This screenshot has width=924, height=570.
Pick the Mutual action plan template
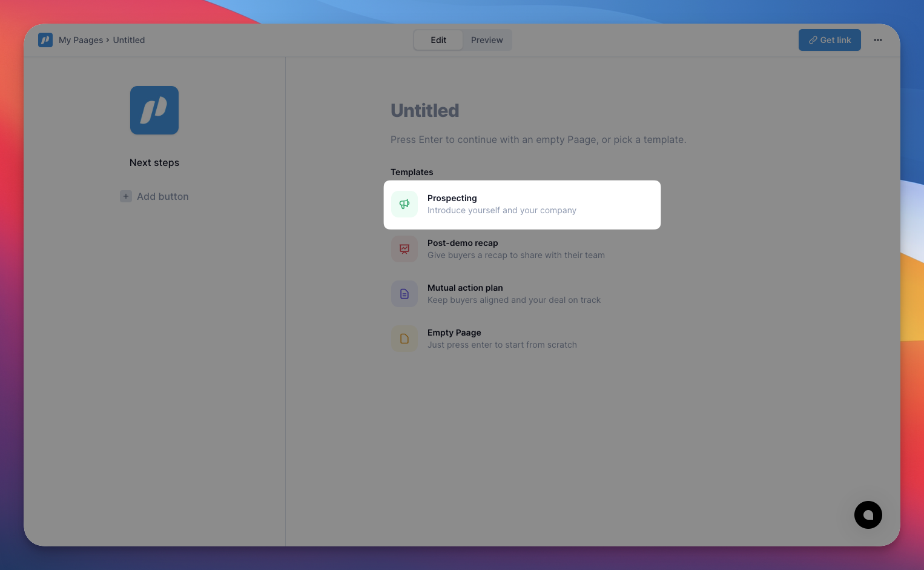point(522,294)
